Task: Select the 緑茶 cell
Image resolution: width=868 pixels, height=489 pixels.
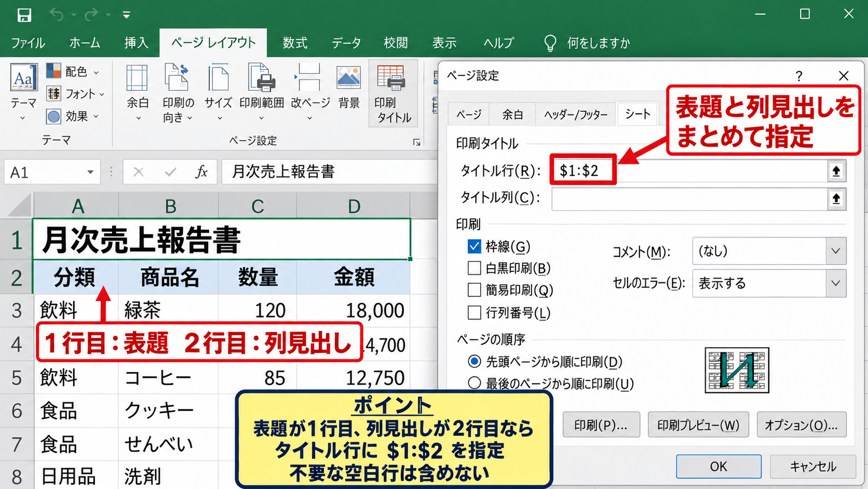Action: click(x=169, y=310)
